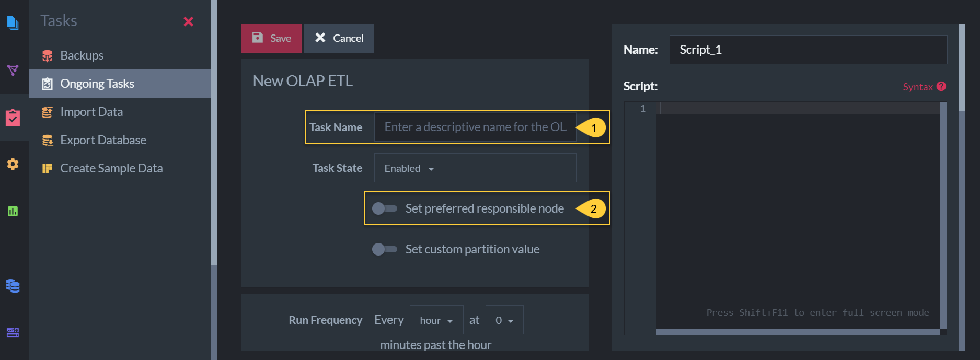This screenshot has height=360, width=980.
Task: Select the Ongoing Tasks menu item
Action: (120, 84)
